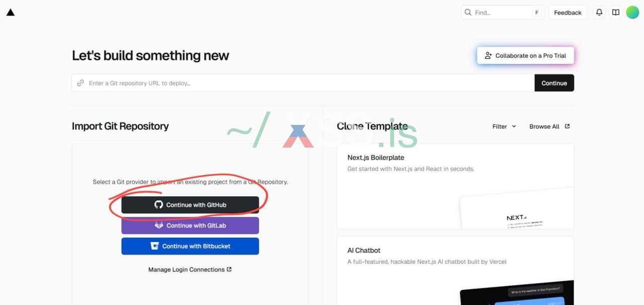Click the search magnifier icon

468,13
